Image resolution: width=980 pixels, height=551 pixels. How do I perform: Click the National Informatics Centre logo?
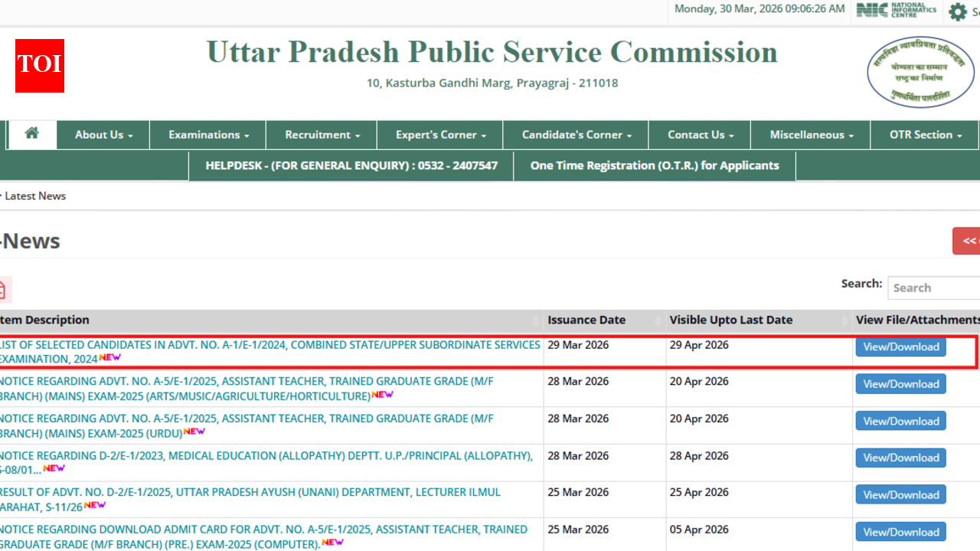[894, 11]
